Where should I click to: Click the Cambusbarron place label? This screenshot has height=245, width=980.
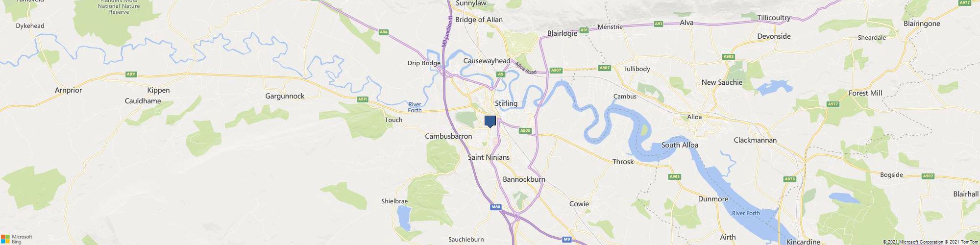click(448, 136)
